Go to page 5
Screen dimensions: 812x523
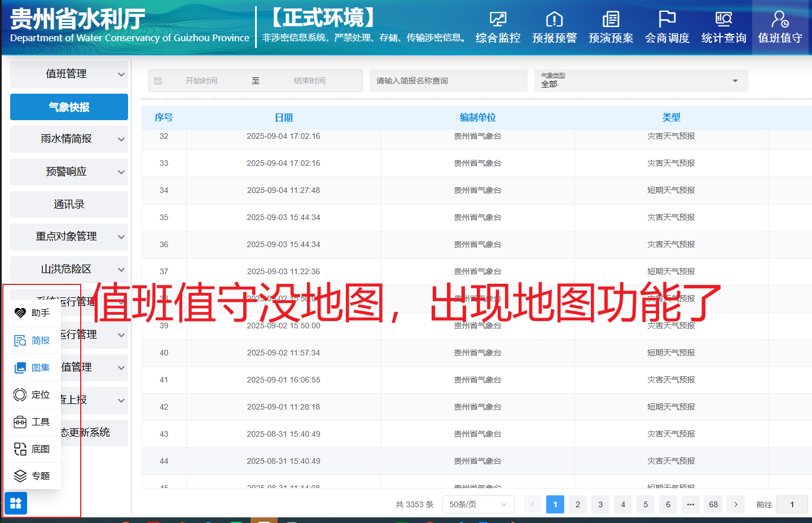click(646, 504)
